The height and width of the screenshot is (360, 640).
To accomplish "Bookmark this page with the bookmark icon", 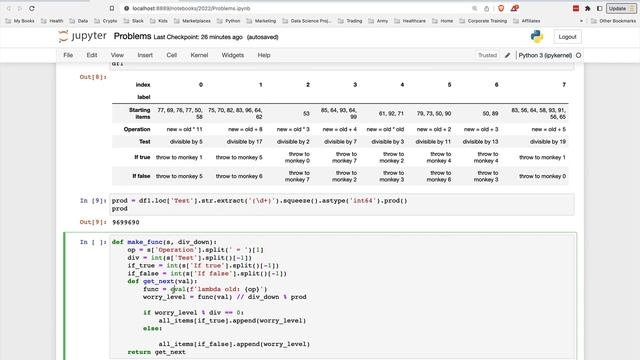I will (112, 8).
